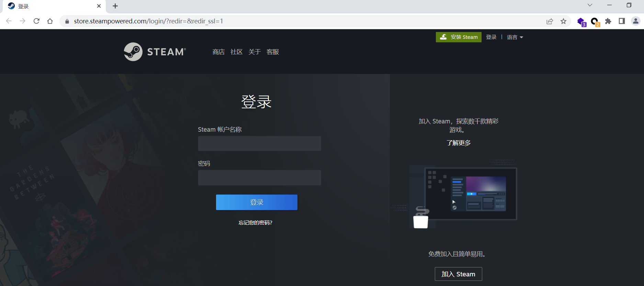Share this page icon

coord(550,21)
